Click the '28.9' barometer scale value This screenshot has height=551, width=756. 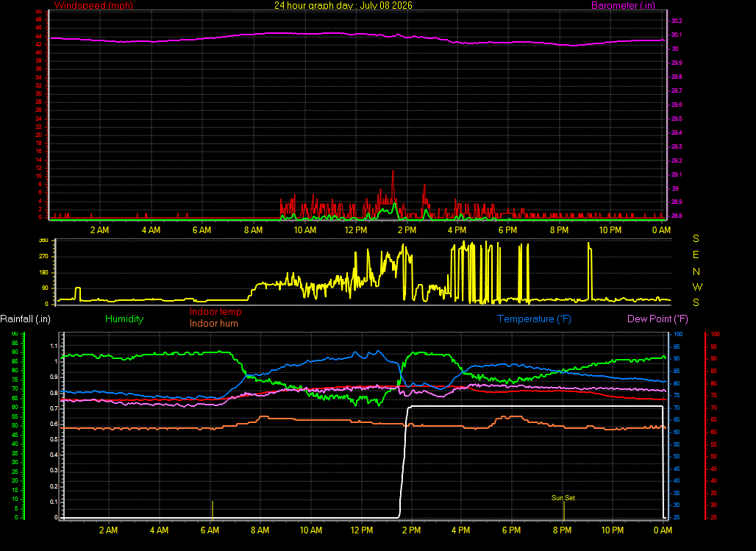tap(677, 202)
